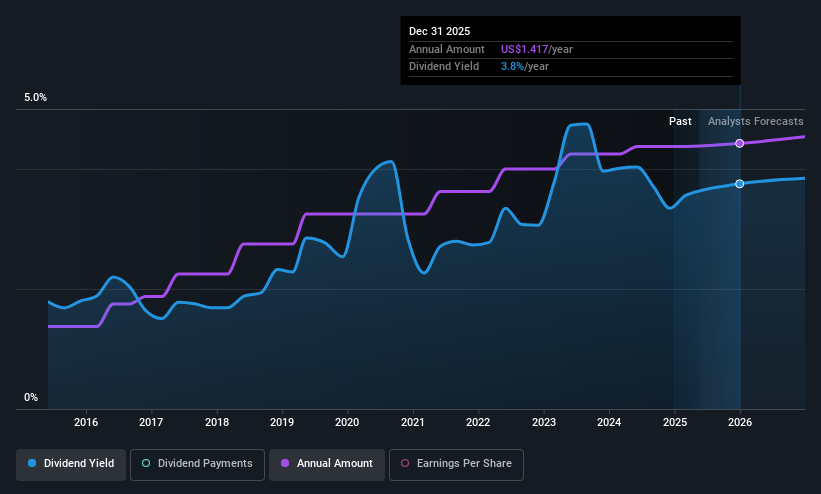
Task: Click the 2016 x-axis label
Action: (86, 422)
